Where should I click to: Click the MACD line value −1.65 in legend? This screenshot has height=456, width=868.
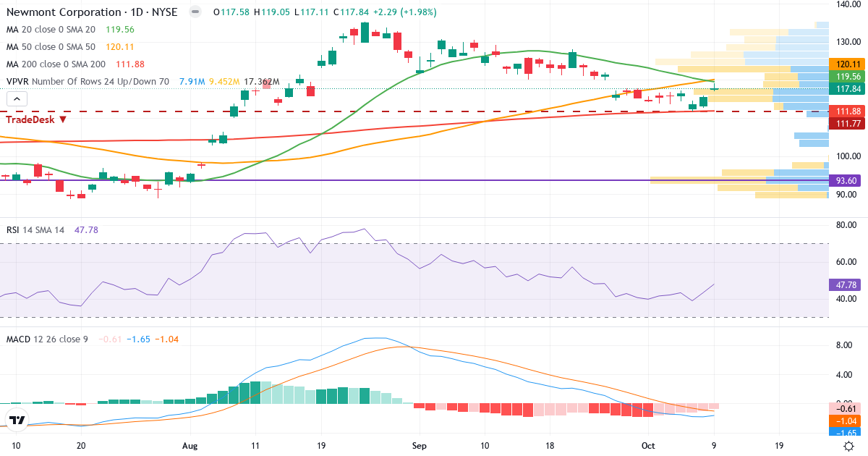pyautogui.click(x=137, y=339)
